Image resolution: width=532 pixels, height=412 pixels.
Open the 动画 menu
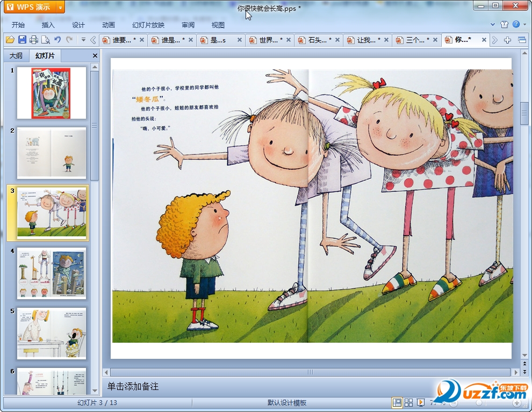(x=108, y=25)
